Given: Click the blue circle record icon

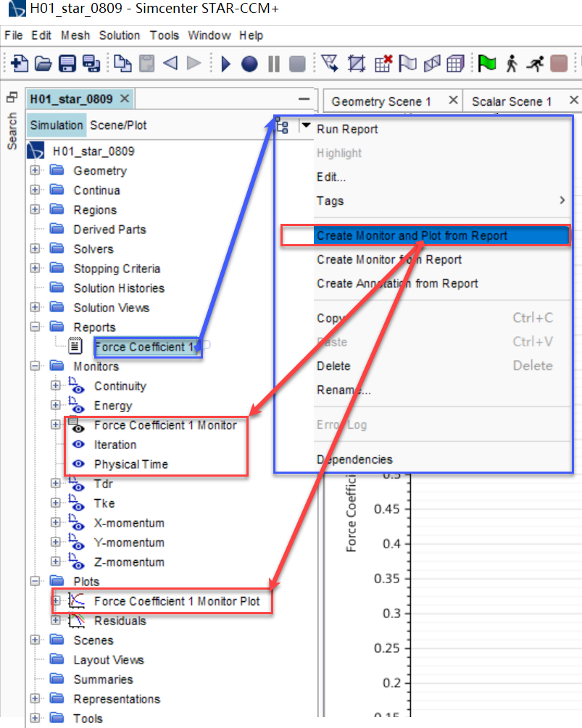Looking at the screenshot, I should pos(249,64).
